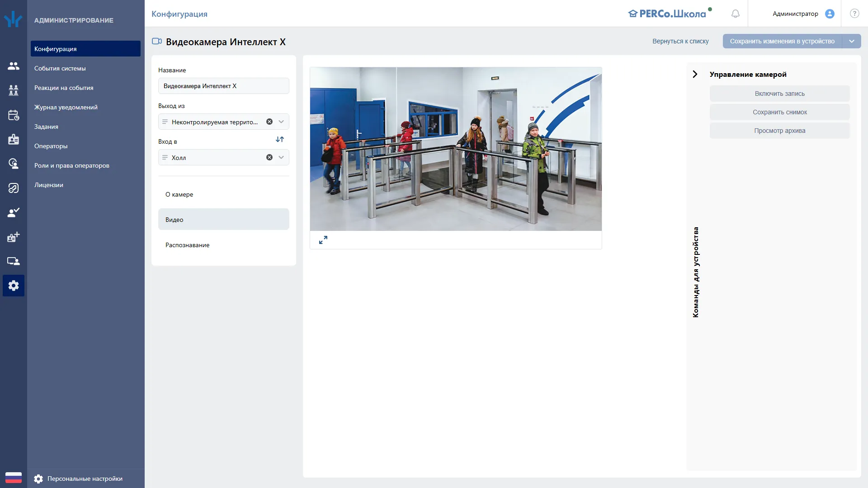Click list icon inside Выход из field

[165, 122]
